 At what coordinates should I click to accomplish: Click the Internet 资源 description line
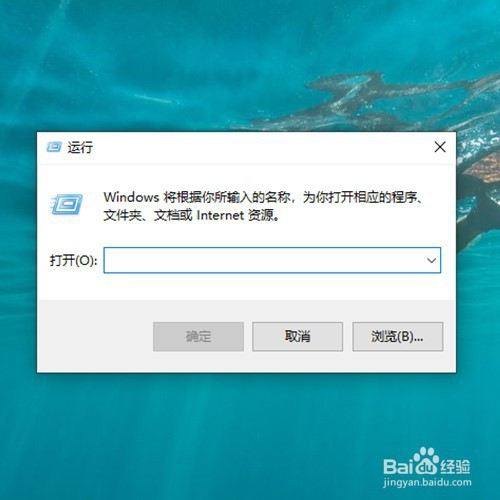tap(191, 215)
